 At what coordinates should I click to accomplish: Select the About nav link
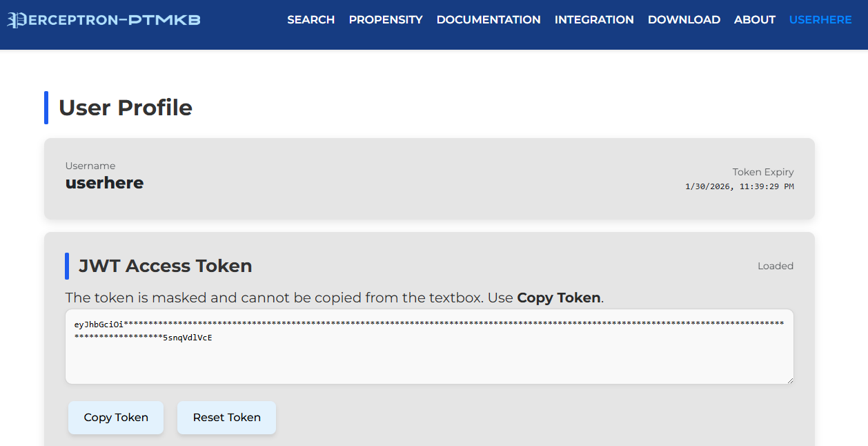pyautogui.click(x=754, y=20)
